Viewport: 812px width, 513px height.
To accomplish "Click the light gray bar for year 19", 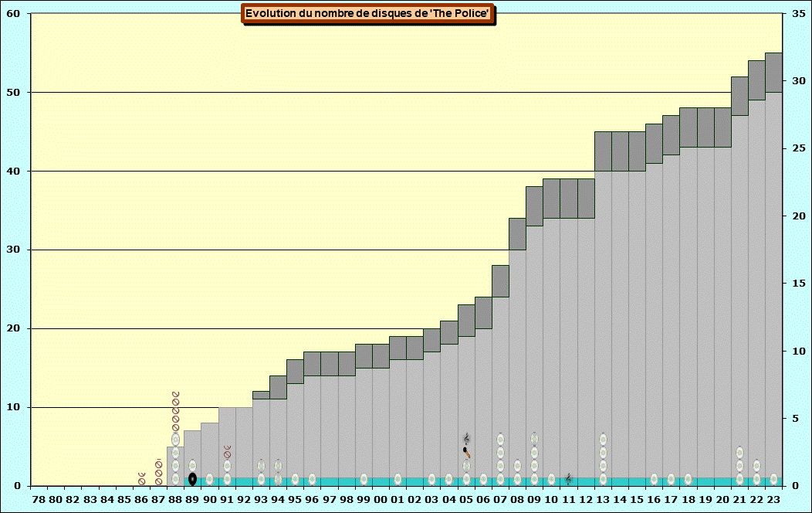I will pos(705,312).
